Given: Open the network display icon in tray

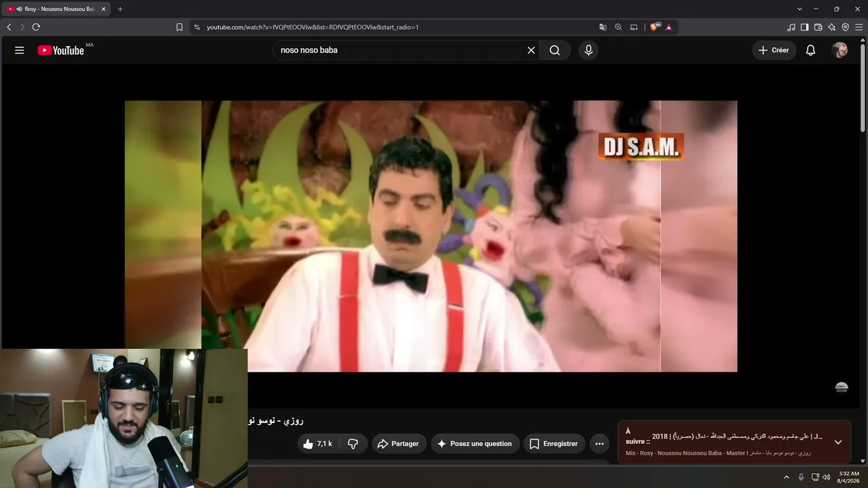Looking at the screenshot, I should pyautogui.click(x=815, y=477).
